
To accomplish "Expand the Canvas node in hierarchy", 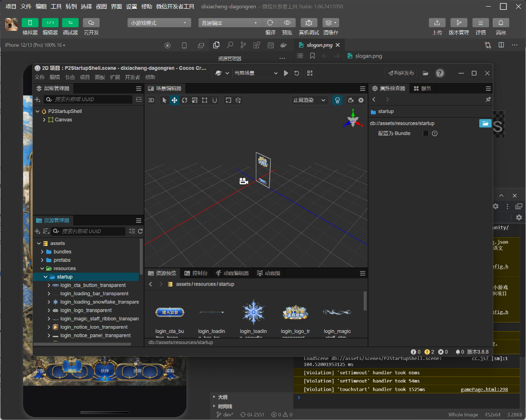I will click(x=44, y=120).
